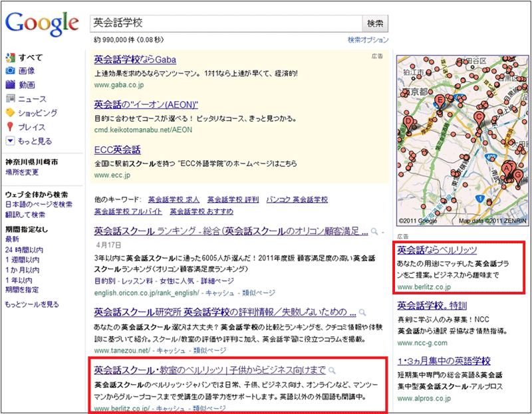Expand もっとツールを見る for more tools
This screenshot has height=414, width=532.
tap(31, 304)
